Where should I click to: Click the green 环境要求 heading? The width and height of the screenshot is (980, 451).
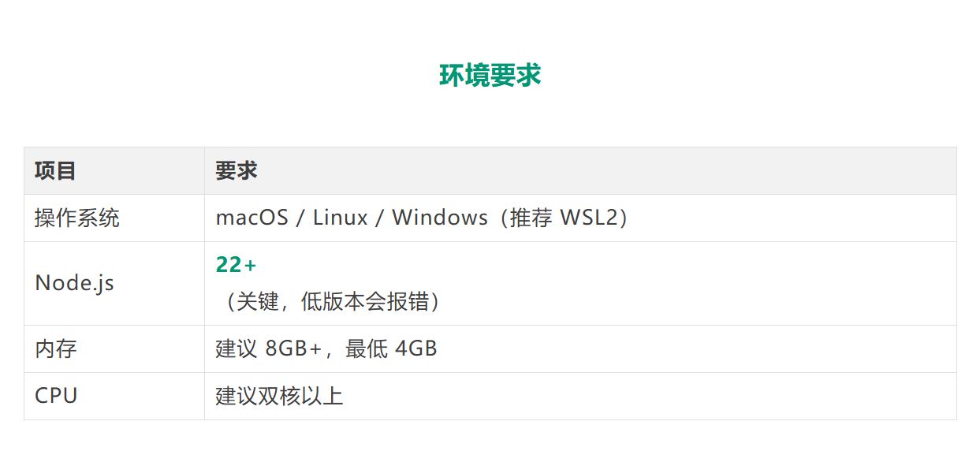click(x=490, y=76)
